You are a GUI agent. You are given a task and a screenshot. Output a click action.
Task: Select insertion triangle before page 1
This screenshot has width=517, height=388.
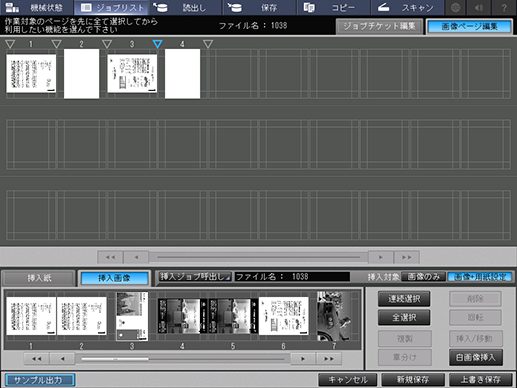[x=10, y=44]
